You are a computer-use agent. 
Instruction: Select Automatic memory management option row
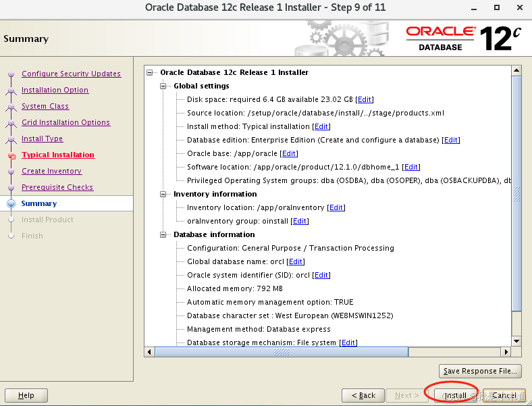[x=270, y=302]
